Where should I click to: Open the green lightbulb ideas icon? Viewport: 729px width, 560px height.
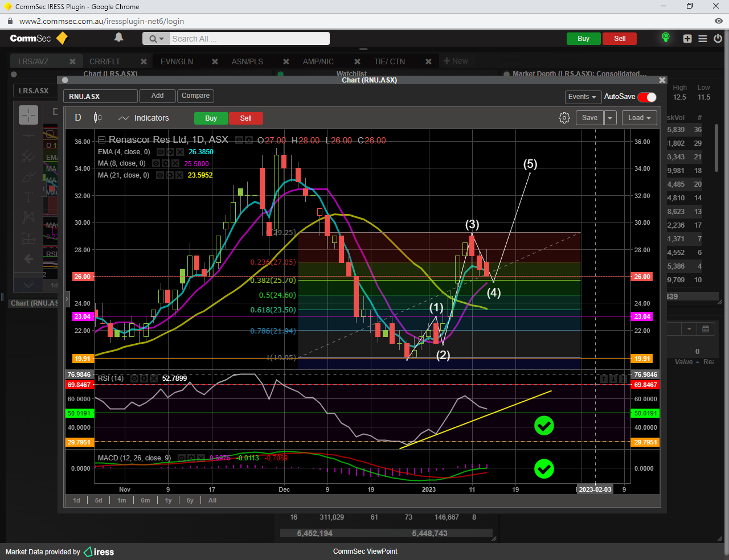(x=665, y=38)
